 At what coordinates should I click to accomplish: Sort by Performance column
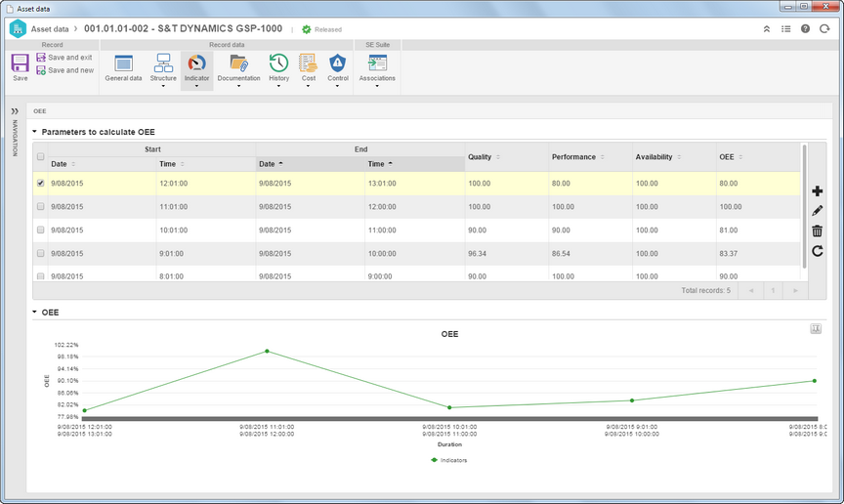point(577,156)
